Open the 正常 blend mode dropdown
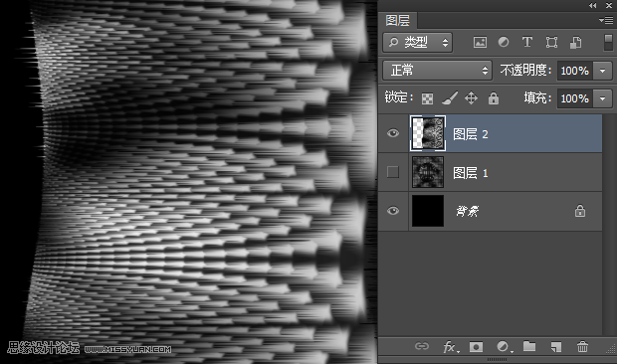This screenshot has width=617, height=364. [x=437, y=71]
